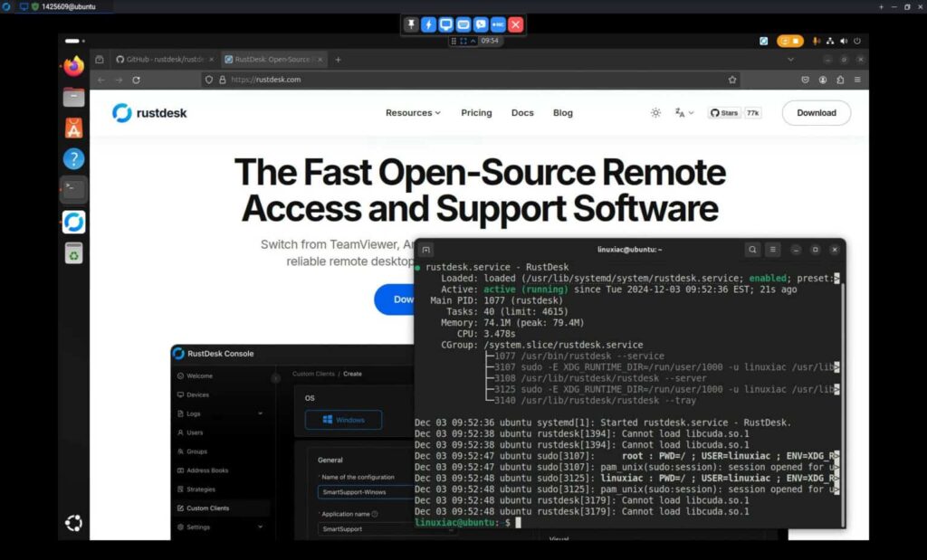Click the Download button on rustdesk.com
The image size is (927, 560).
[x=815, y=112]
